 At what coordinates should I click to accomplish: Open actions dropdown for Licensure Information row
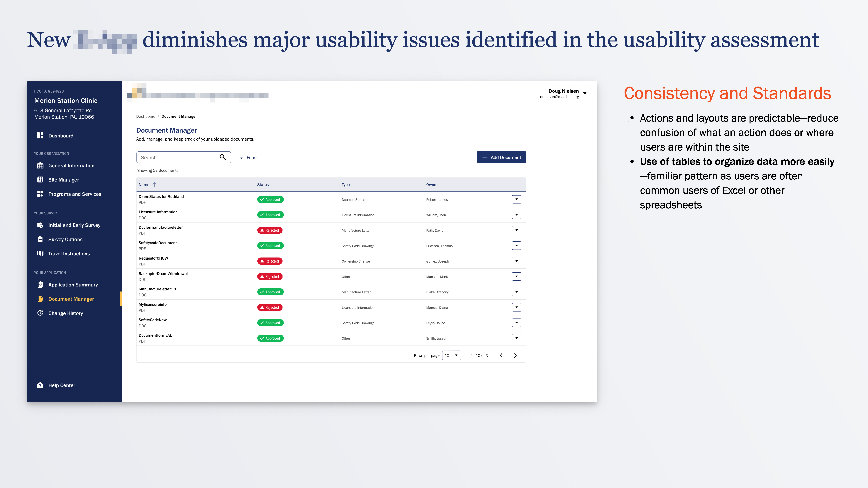(517, 215)
